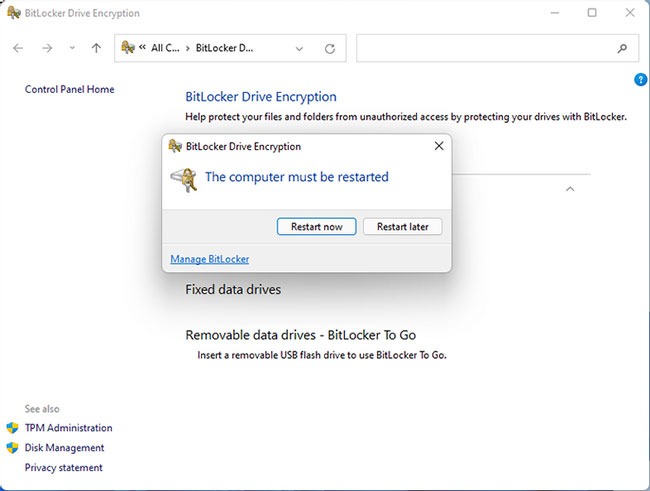Close the restart dialog
This screenshot has width=650, height=491.
tap(439, 146)
